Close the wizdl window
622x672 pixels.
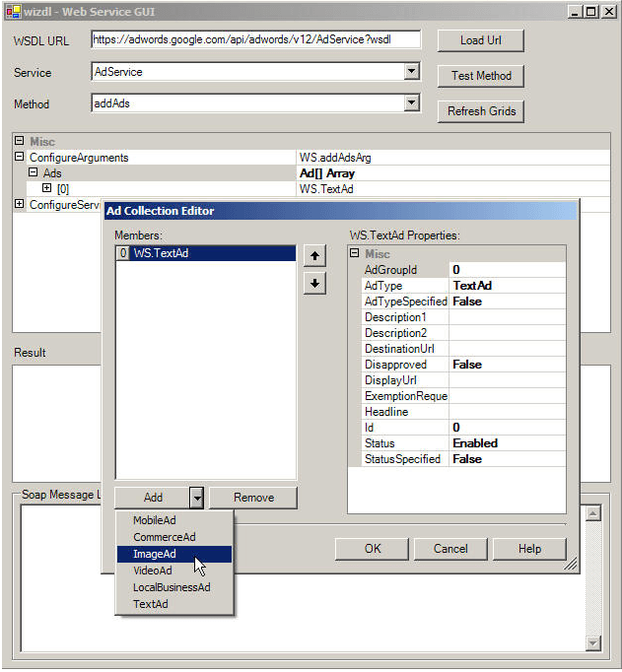pyautogui.click(x=609, y=12)
